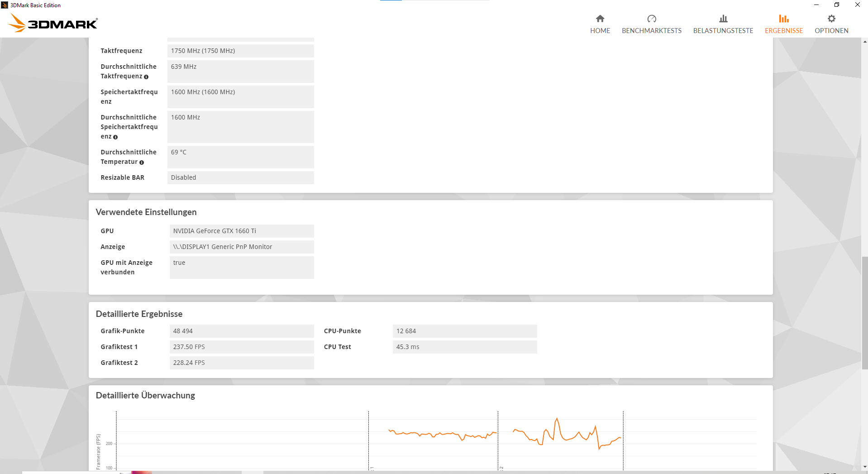The height and width of the screenshot is (474, 868).
Task: Show info for Durchschnittliche Speichertaktfrequenz
Action: coord(115,137)
